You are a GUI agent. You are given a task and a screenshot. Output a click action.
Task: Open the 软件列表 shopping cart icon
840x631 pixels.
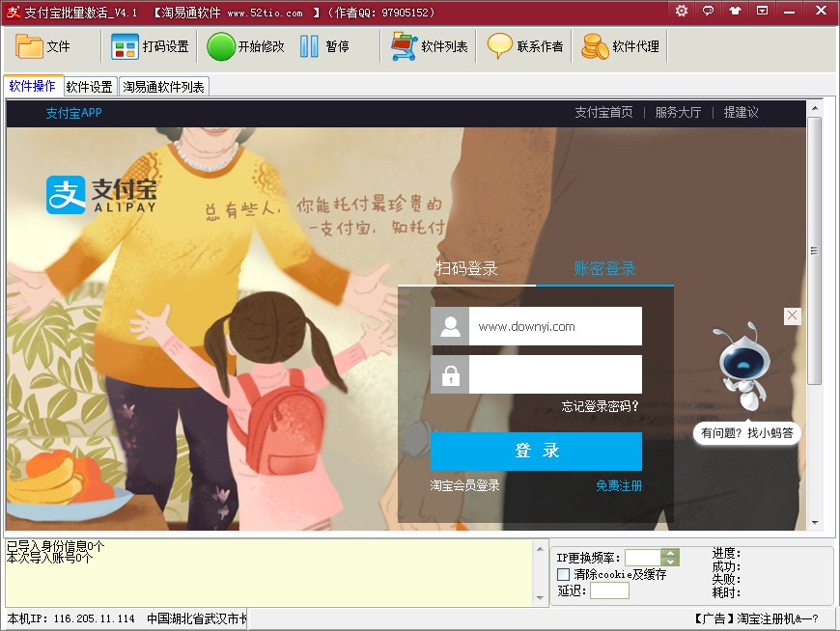point(405,46)
